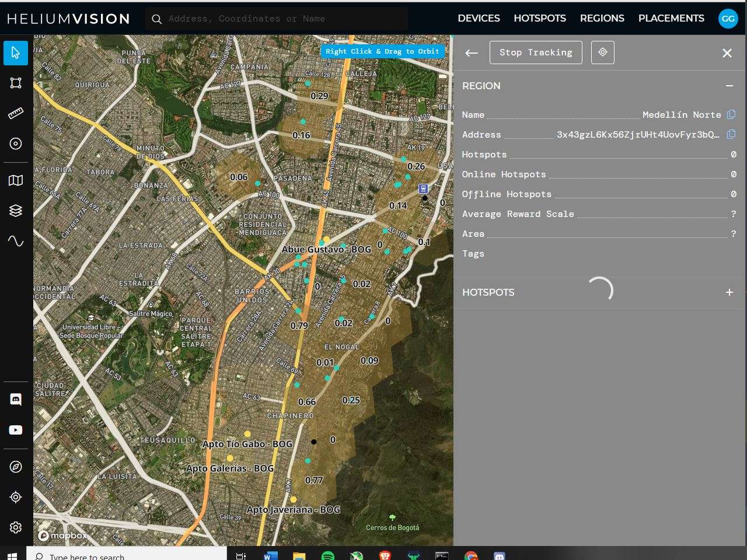Image resolution: width=747 pixels, height=560 pixels.
Task: Click the Average Reward Scale row label
Action: pyautogui.click(x=518, y=214)
